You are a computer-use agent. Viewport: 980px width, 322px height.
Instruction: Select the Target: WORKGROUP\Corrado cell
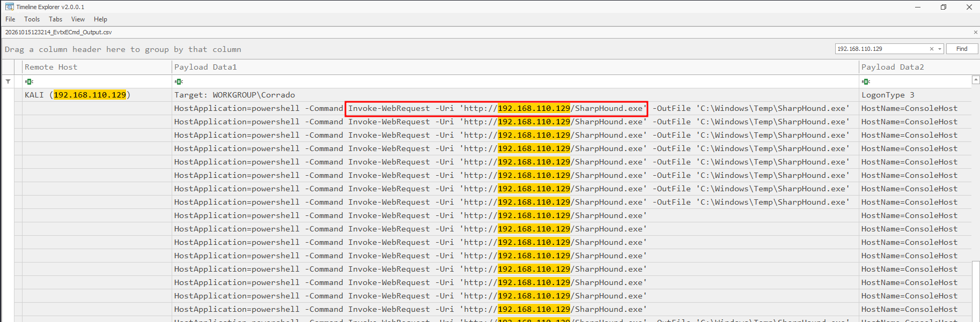pyautogui.click(x=515, y=95)
